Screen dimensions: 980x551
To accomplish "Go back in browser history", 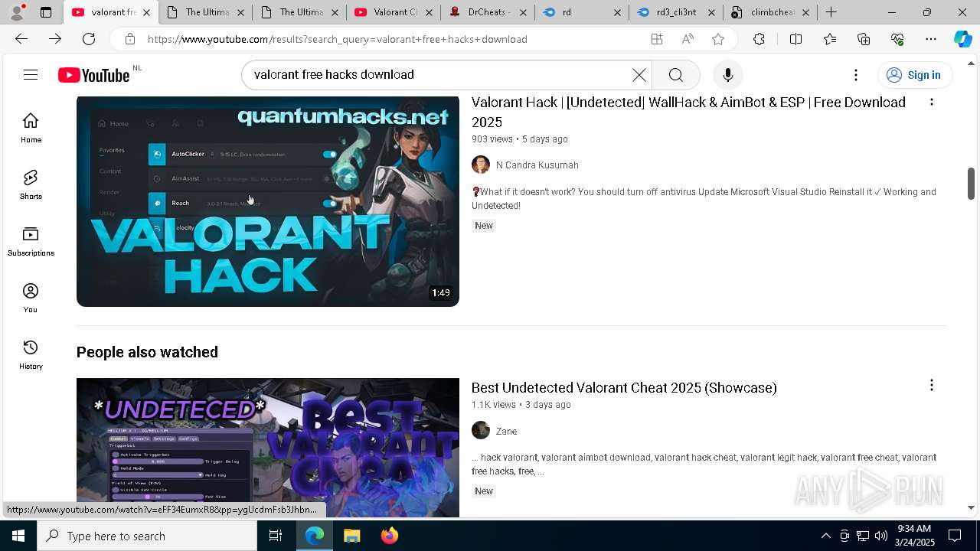I will [x=21, y=39].
